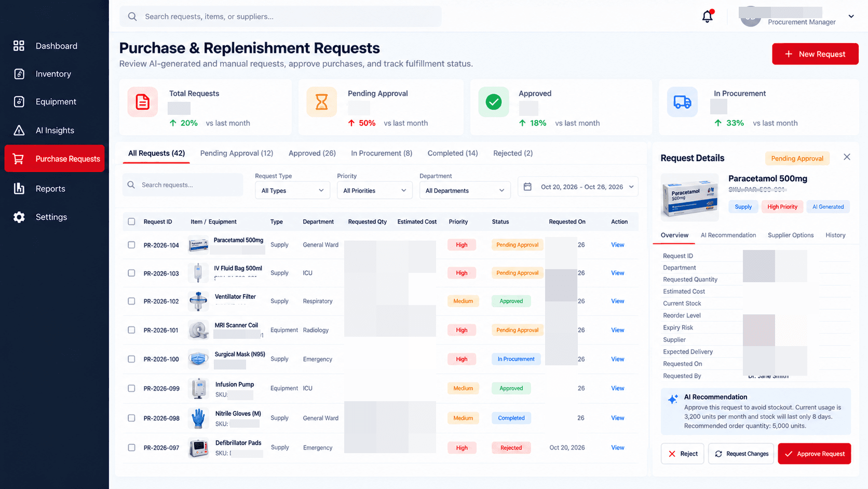The image size is (868, 489).
Task: Open the Supplier Options tab
Action: (x=791, y=235)
